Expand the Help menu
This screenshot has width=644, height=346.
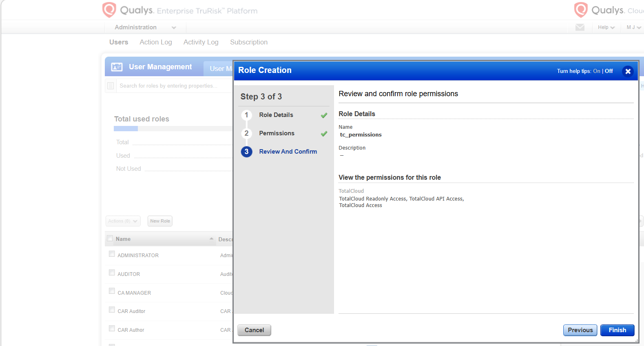pos(606,27)
